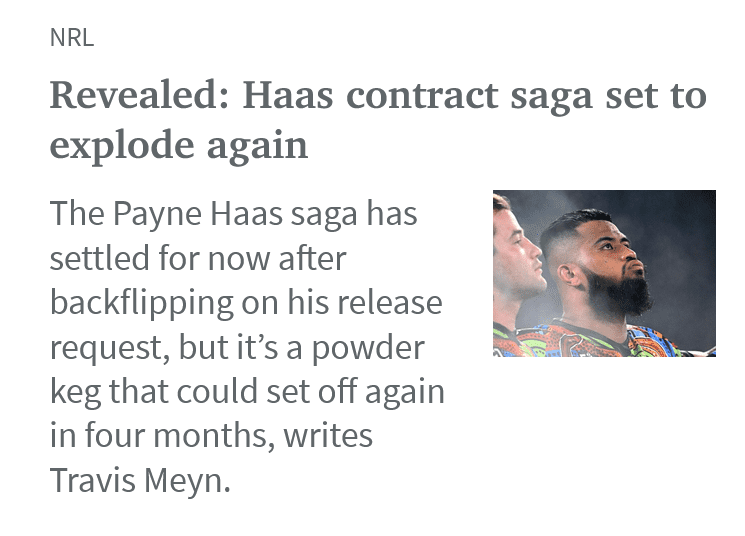The width and height of the screenshot is (745, 536).
Task: Click "Payne Haas" in the summary text
Action: point(198,214)
